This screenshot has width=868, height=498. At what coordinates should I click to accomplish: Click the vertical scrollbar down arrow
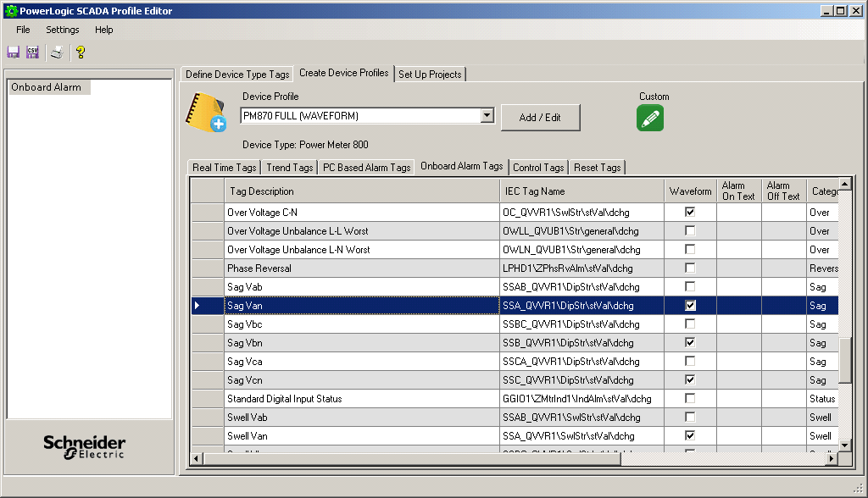tap(845, 445)
